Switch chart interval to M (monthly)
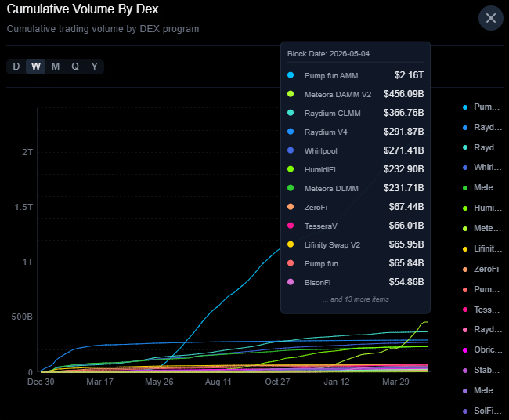This screenshot has height=420, width=509. 56,67
